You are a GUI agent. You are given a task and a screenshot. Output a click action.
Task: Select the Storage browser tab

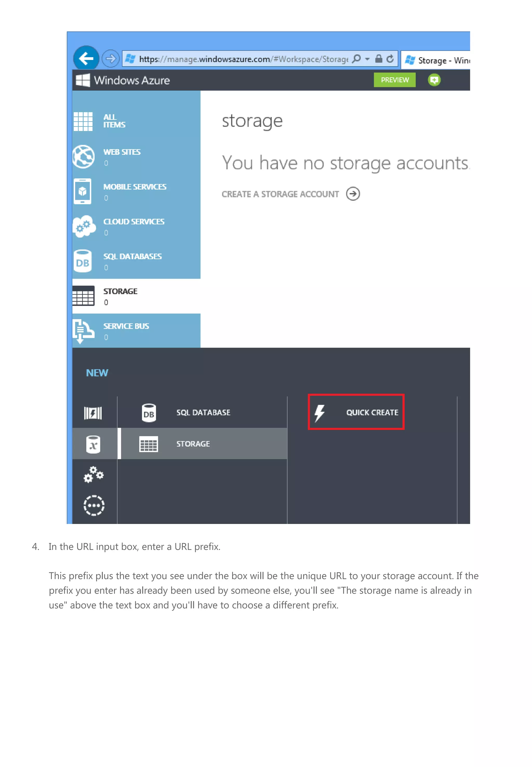(x=436, y=60)
